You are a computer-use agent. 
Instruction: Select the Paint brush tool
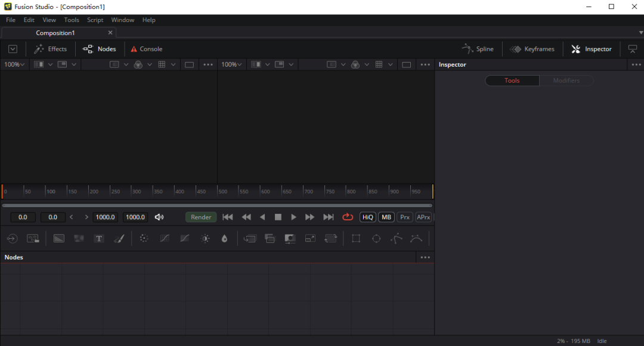coord(119,239)
